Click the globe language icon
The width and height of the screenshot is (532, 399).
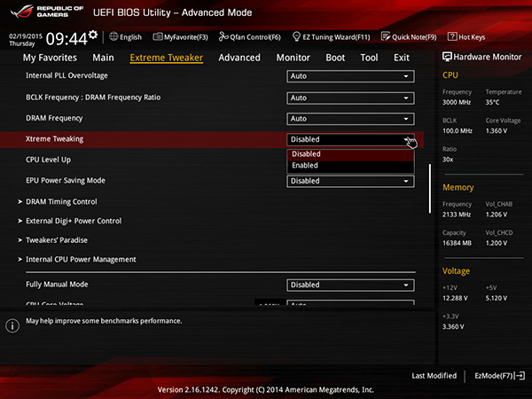[113, 36]
